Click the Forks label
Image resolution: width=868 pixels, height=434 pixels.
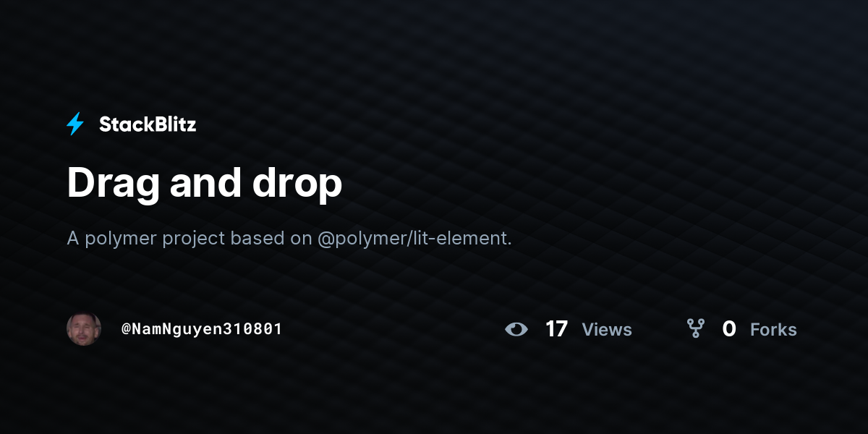pyautogui.click(x=773, y=330)
